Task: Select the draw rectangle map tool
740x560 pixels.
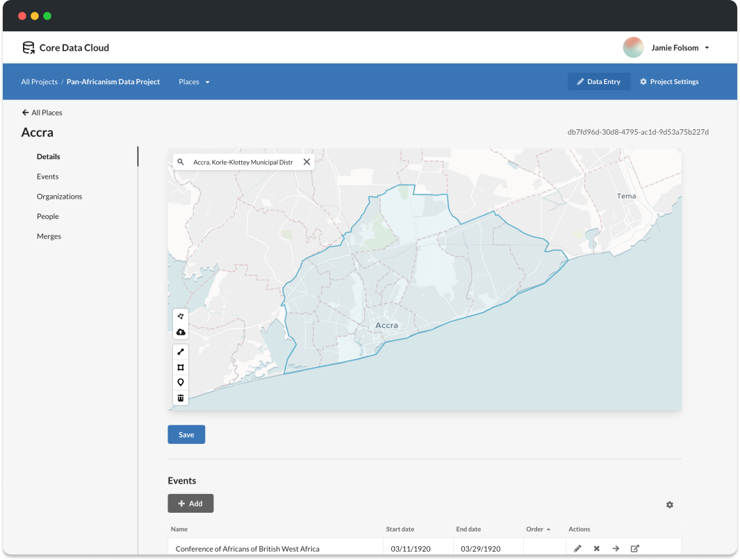Action: [181, 367]
